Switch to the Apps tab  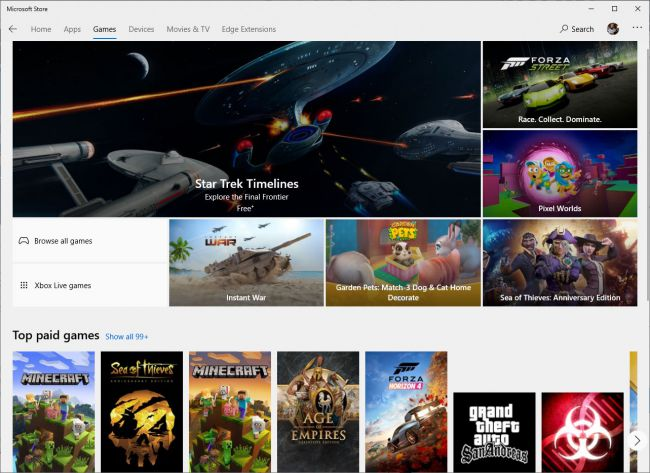(72, 29)
